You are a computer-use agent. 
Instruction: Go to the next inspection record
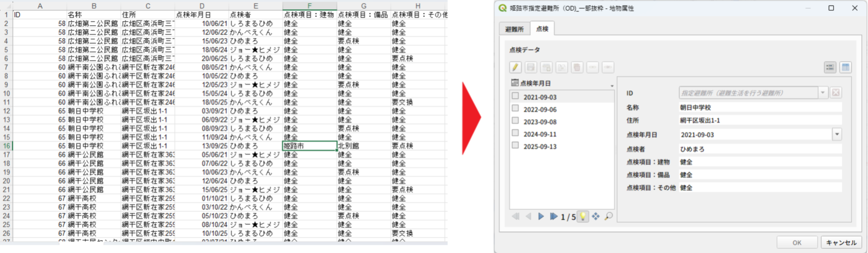tap(541, 217)
